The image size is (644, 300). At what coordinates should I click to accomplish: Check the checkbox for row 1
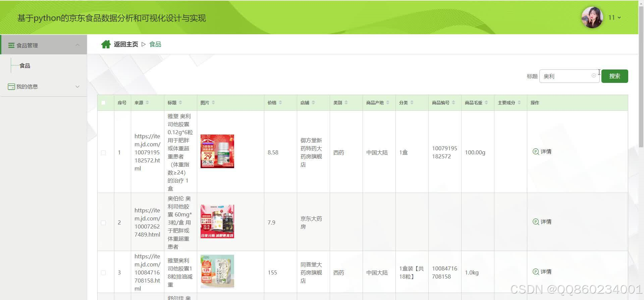click(103, 153)
